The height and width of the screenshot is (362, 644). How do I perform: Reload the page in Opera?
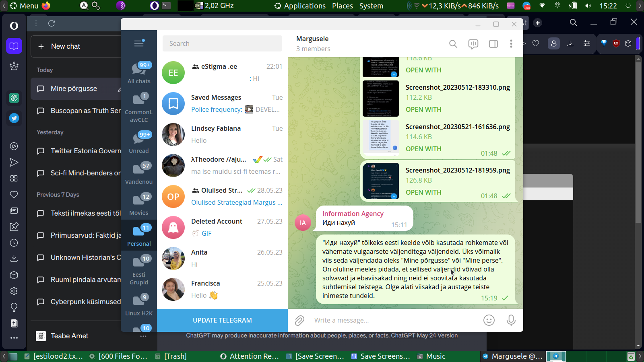[x=52, y=23]
